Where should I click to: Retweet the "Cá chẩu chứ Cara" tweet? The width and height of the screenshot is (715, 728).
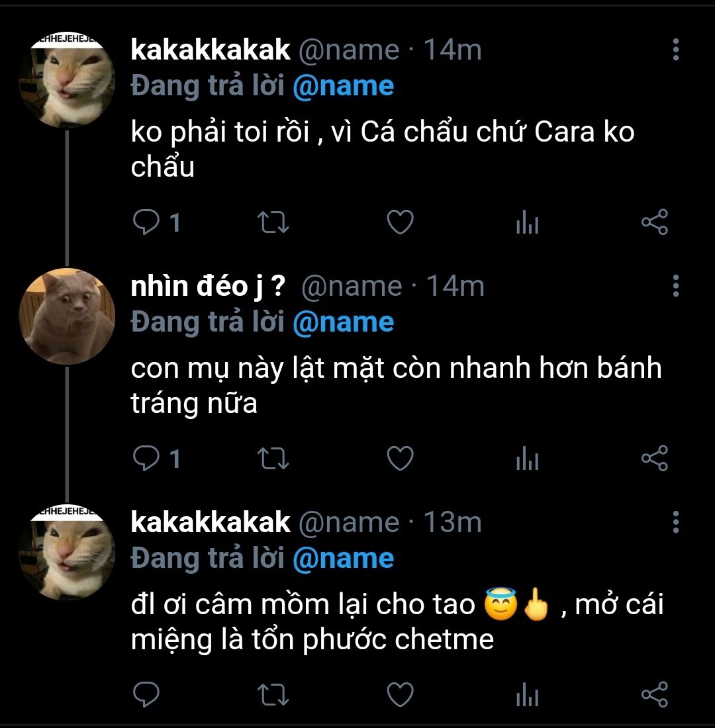click(x=273, y=223)
